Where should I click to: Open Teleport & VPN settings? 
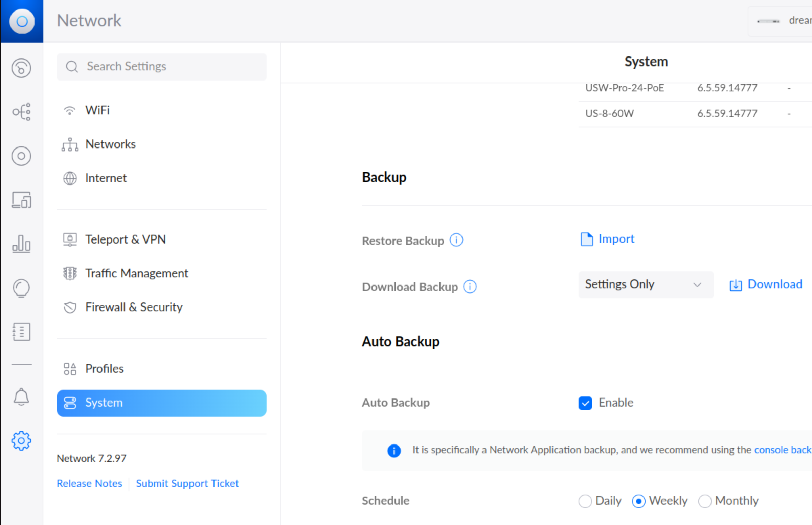click(126, 239)
